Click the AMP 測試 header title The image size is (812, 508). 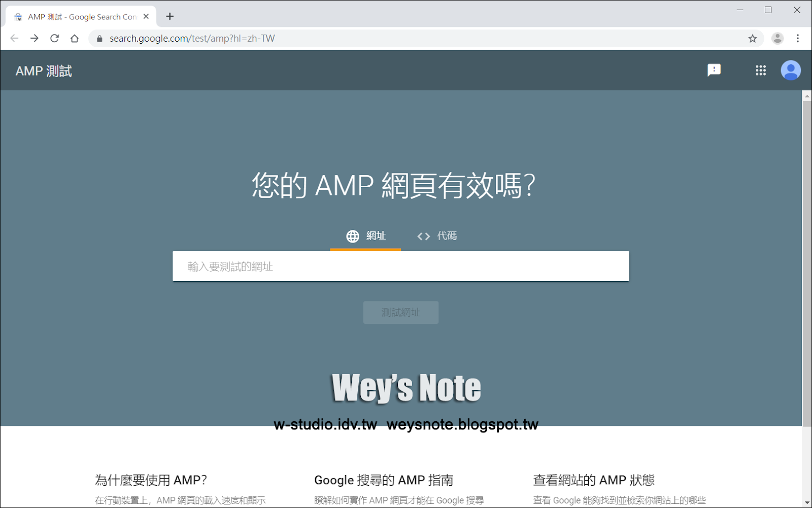pyautogui.click(x=44, y=71)
